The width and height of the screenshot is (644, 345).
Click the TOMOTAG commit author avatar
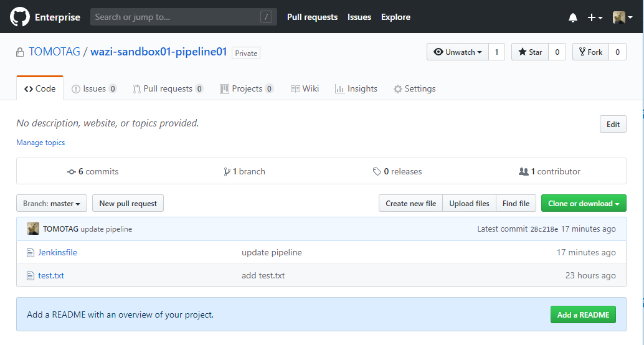33,229
